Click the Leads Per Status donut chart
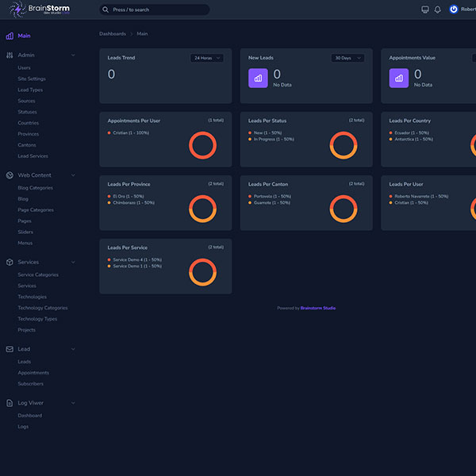 point(344,145)
